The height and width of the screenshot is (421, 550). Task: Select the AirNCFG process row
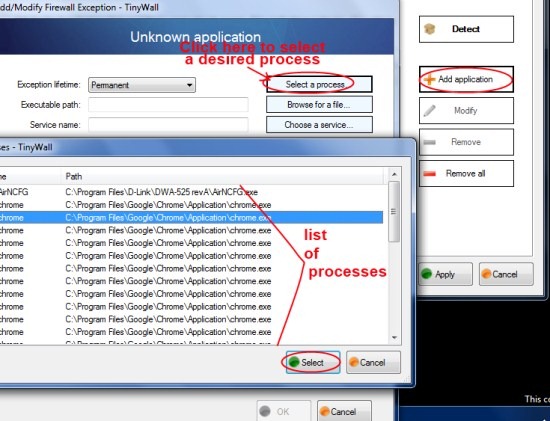(x=192, y=192)
